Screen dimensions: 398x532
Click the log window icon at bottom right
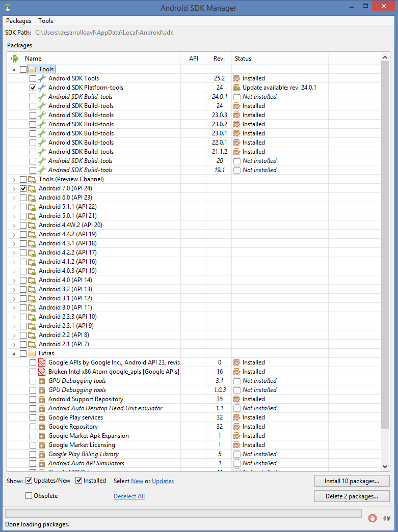(x=386, y=518)
